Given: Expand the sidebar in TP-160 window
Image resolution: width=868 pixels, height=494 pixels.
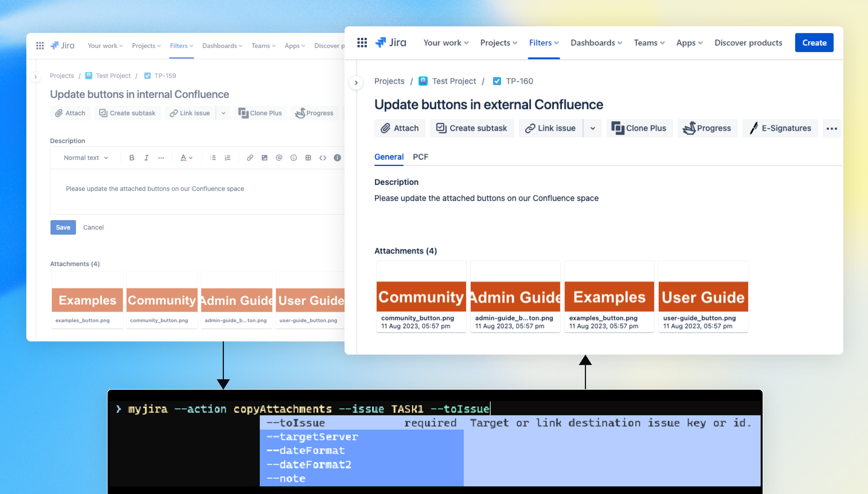Looking at the screenshot, I should 356,82.
